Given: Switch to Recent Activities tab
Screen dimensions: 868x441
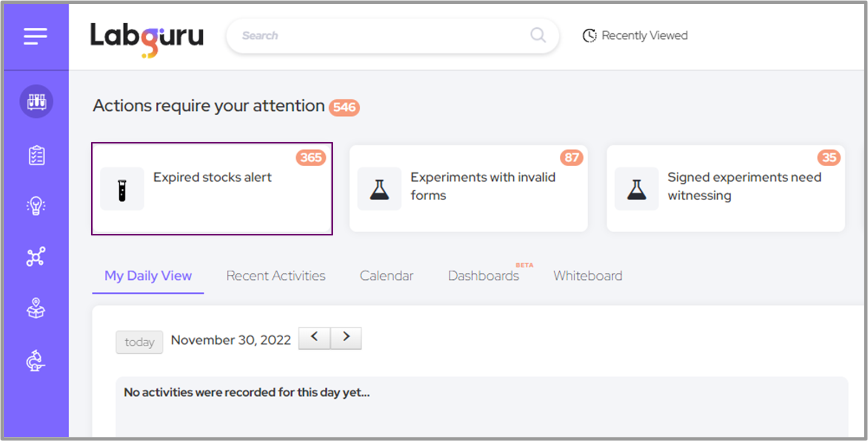Looking at the screenshot, I should (x=275, y=276).
